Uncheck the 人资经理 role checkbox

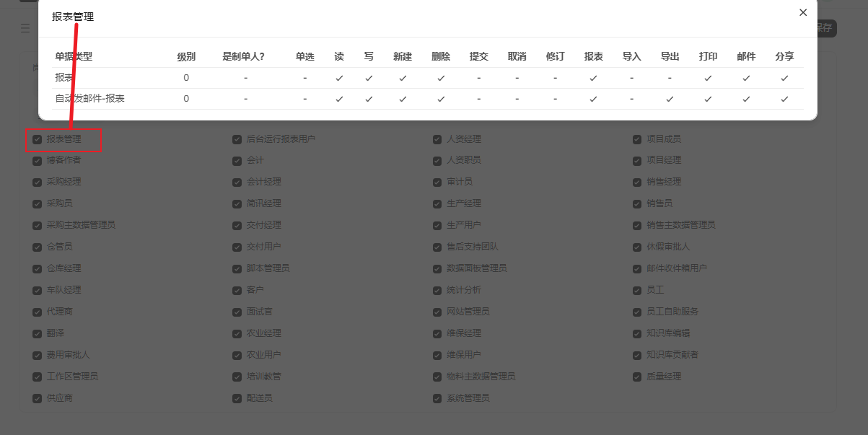click(x=437, y=139)
